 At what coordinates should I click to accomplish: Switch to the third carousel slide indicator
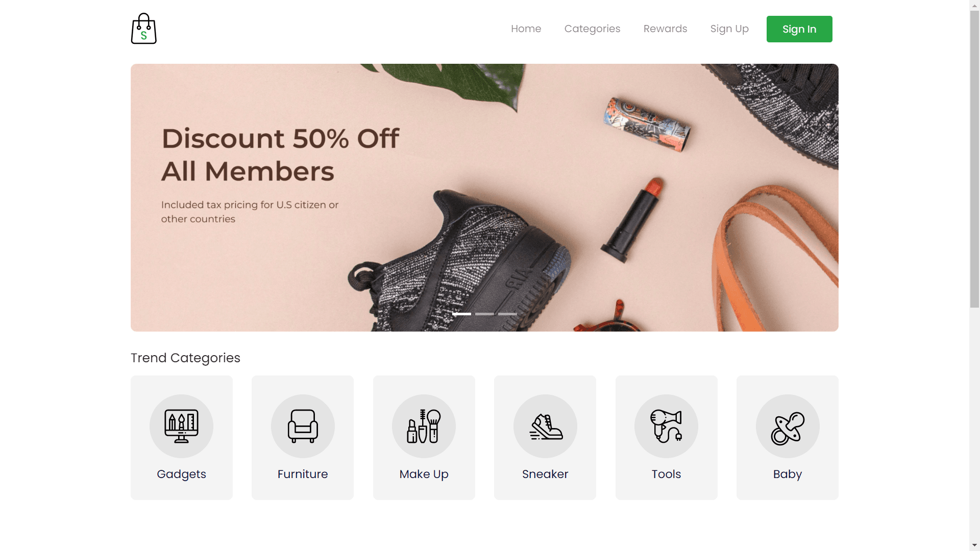(x=507, y=314)
